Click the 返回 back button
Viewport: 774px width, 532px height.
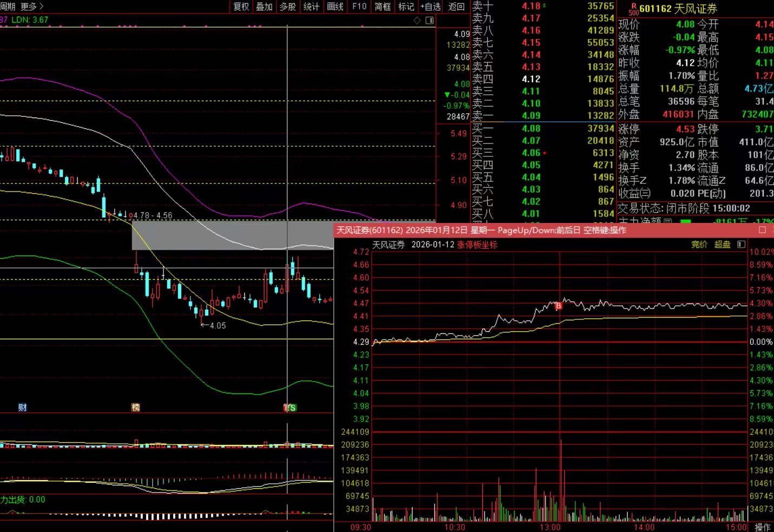pyautogui.click(x=457, y=6)
